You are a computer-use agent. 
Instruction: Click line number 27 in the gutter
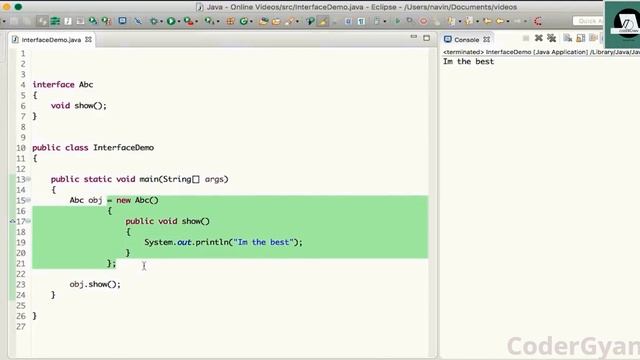click(x=21, y=327)
